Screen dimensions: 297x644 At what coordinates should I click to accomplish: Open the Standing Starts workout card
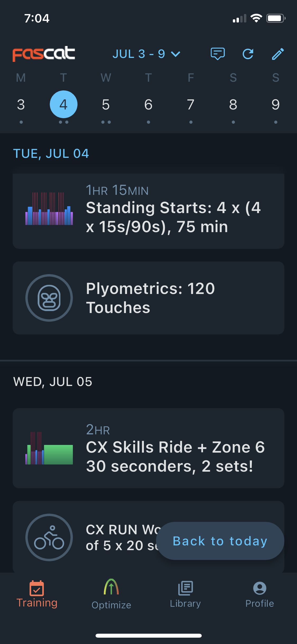coord(148,211)
